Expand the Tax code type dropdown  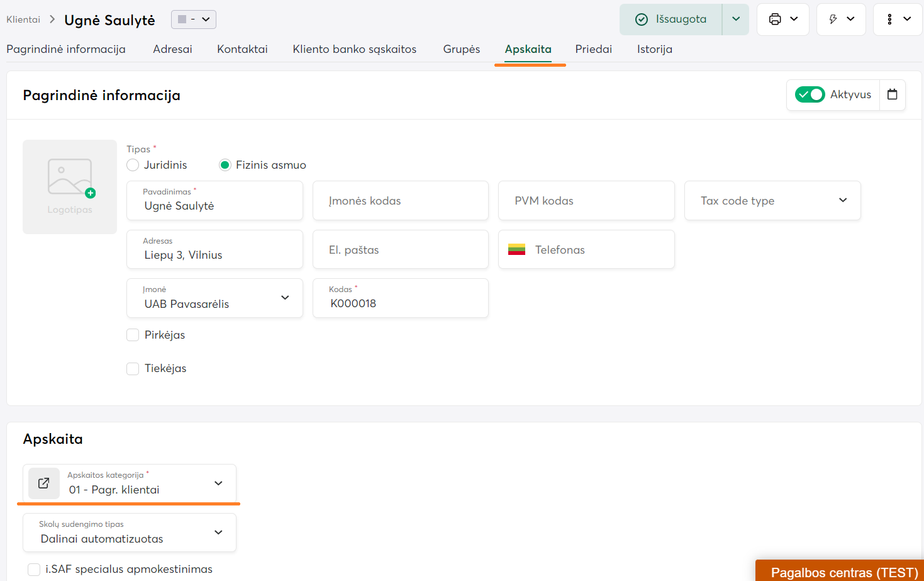(772, 201)
